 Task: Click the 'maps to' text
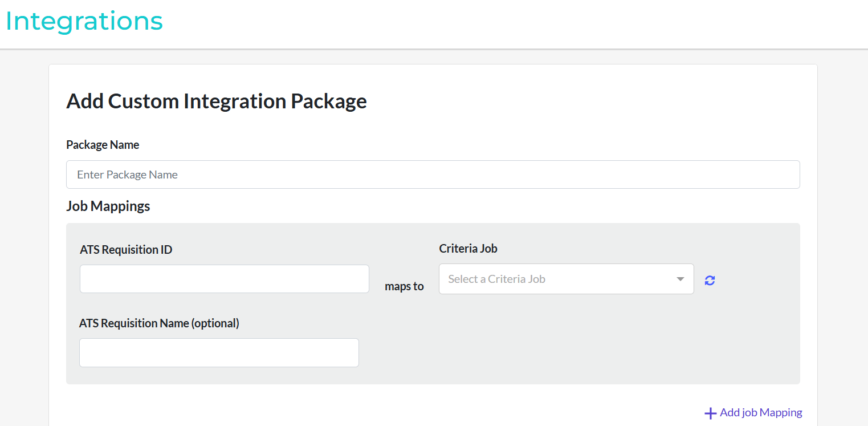coord(404,286)
